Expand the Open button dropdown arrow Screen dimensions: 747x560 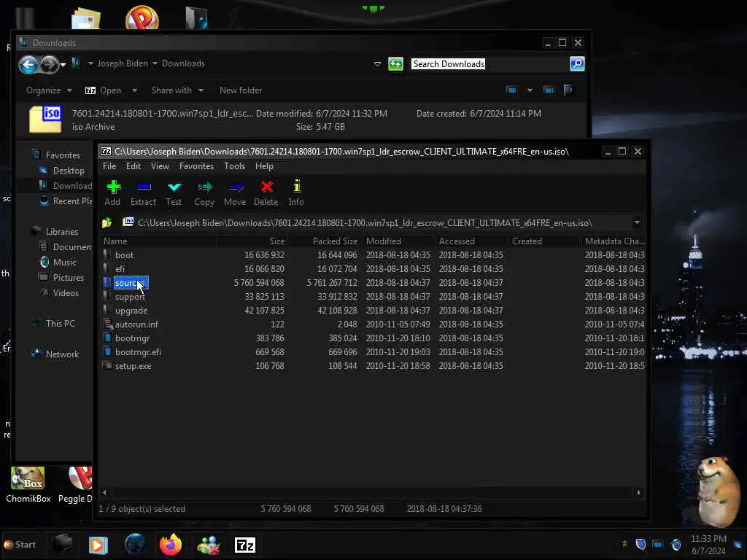134,90
